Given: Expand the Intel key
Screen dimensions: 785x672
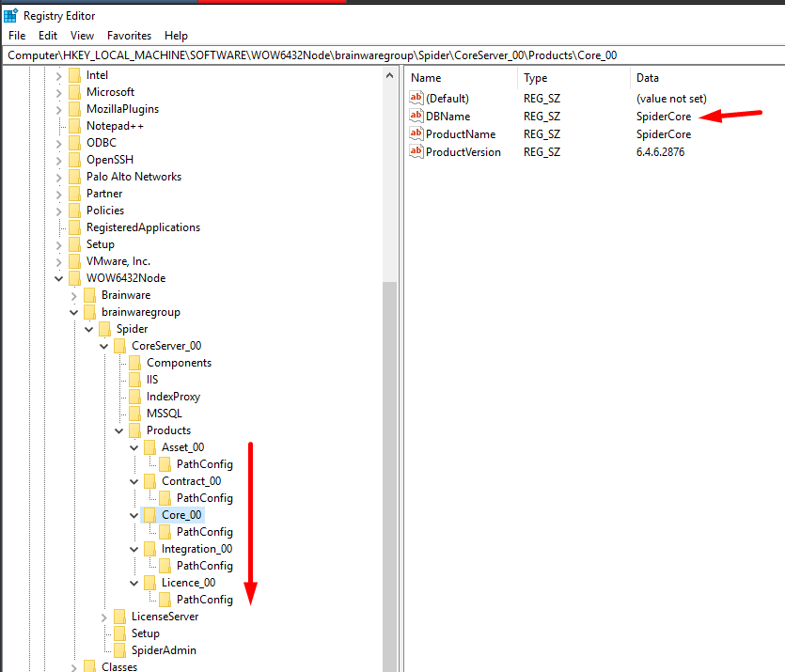Looking at the screenshot, I should coord(58,75).
